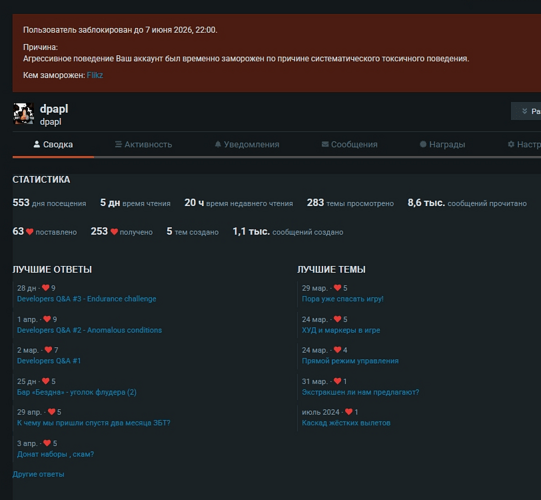Open the partially visible Настройки tab

pyautogui.click(x=524, y=145)
